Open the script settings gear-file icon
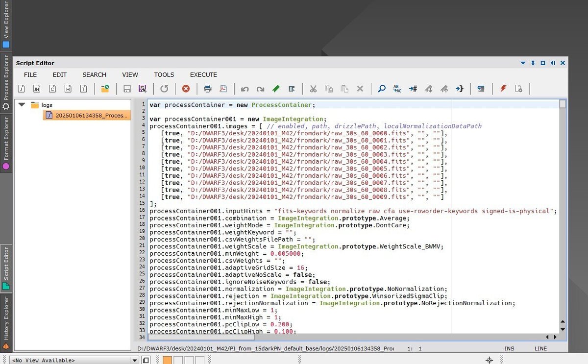 click(518, 89)
